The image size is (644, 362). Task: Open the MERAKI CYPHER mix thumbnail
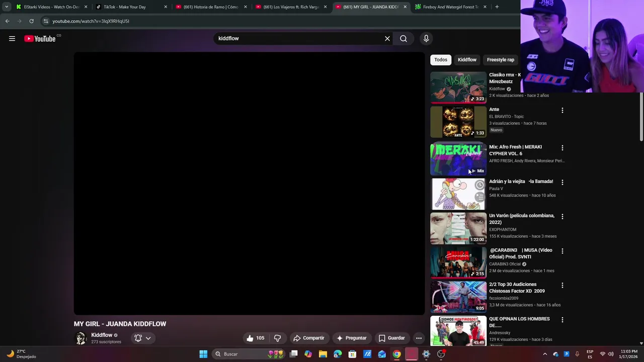[458, 159]
